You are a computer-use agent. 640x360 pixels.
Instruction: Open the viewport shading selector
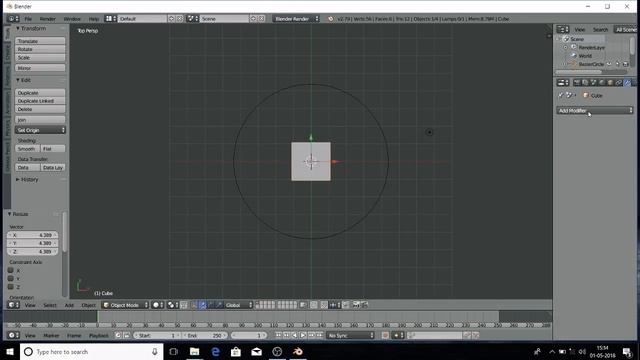tap(158, 305)
